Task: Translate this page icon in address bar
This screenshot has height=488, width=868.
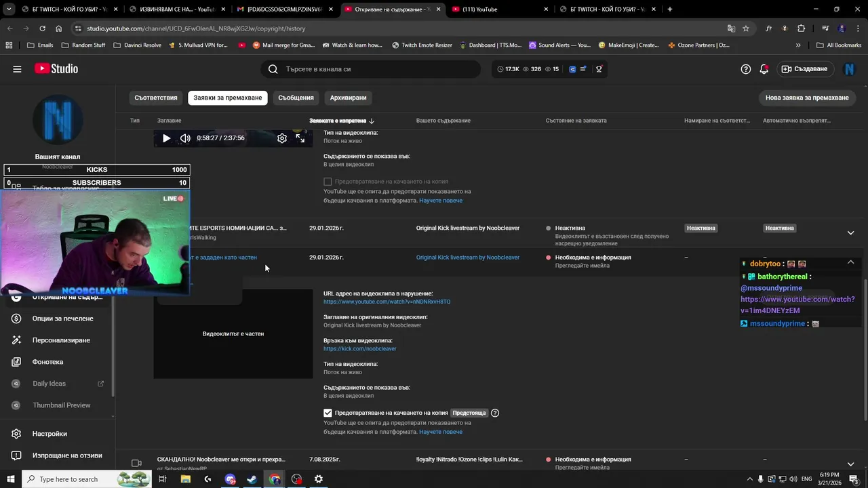Action: 731,28
